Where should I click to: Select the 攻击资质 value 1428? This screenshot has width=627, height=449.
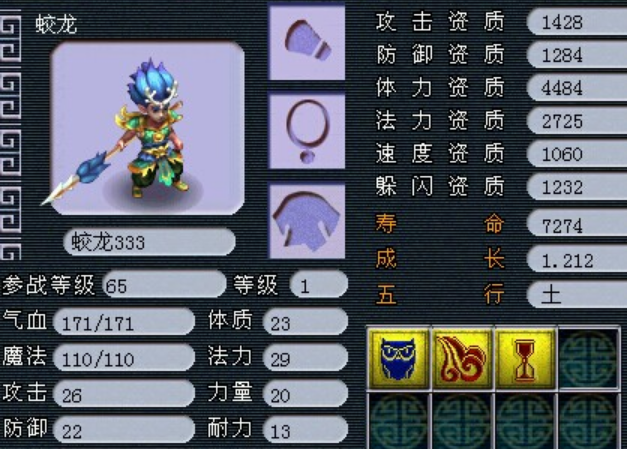(x=577, y=22)
